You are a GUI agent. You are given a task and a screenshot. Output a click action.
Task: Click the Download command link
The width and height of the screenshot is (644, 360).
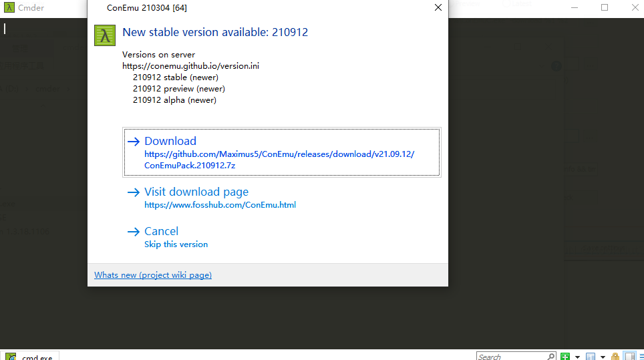[x=282, y=152]
